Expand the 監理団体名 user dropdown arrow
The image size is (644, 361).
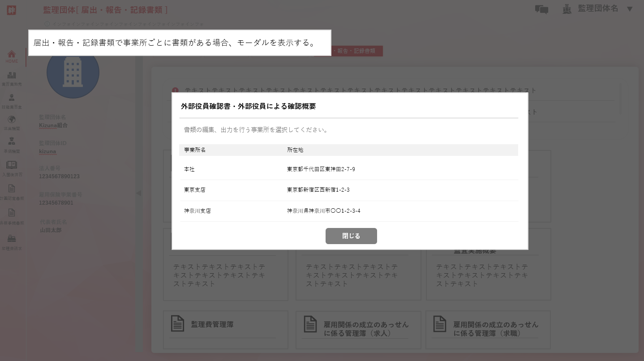point(630,9)
